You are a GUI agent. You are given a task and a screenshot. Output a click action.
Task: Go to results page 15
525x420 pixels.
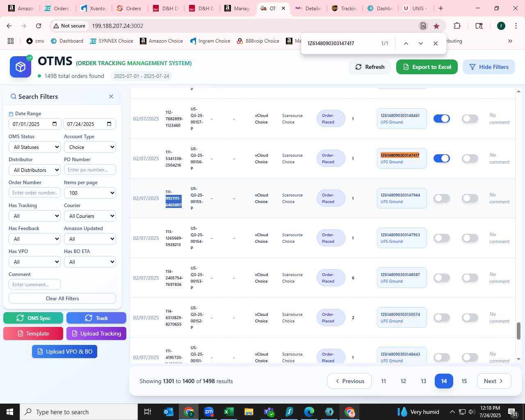coord(464,381)
